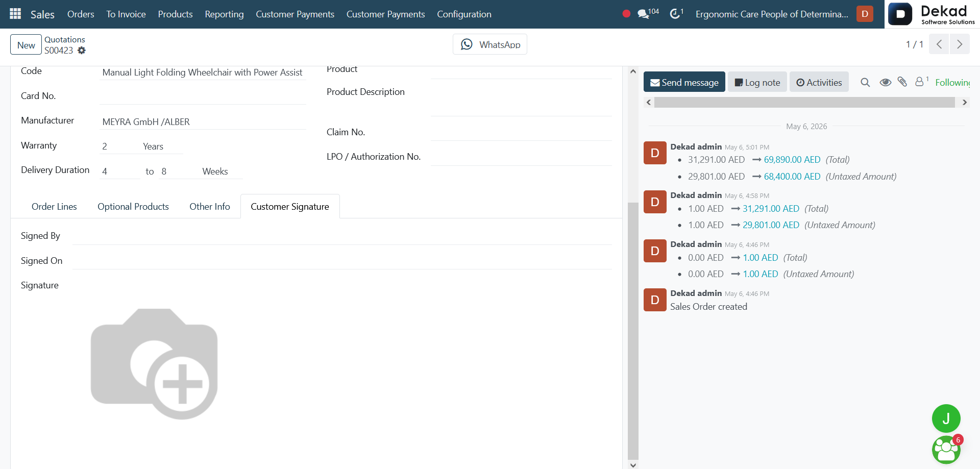Click the 31,291.00 AED new total value
Image resolution: width=980 pixels, height=469 pixels.
(x=771, y=209)
